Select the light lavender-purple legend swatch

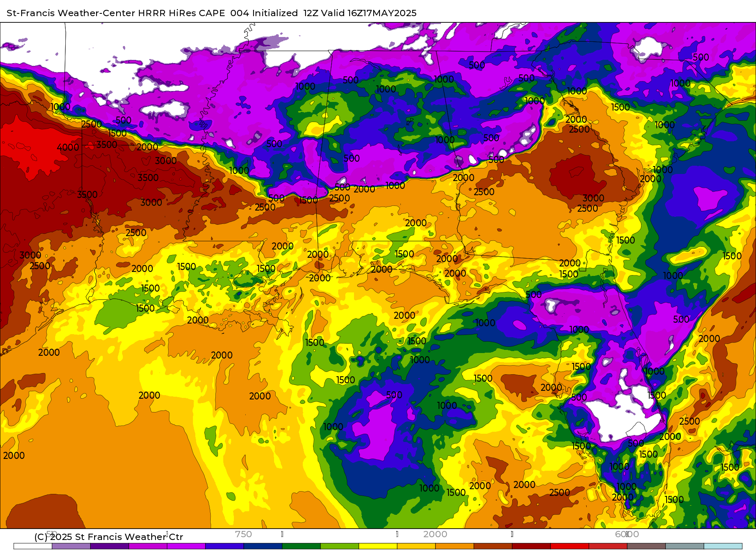(x=71, y=546)
